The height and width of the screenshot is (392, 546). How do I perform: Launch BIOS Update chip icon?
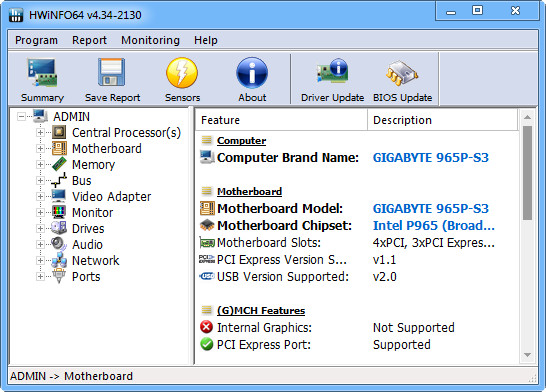pos(402,73)
